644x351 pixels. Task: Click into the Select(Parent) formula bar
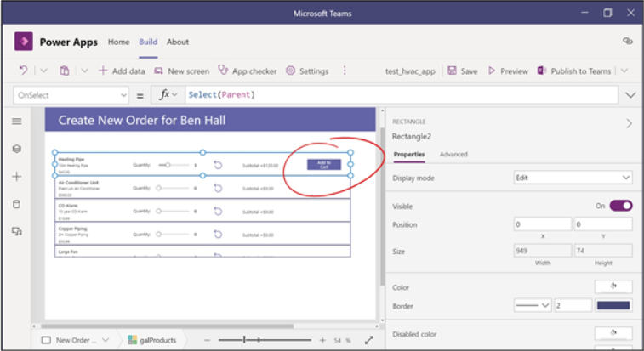(x=402, y=95)
